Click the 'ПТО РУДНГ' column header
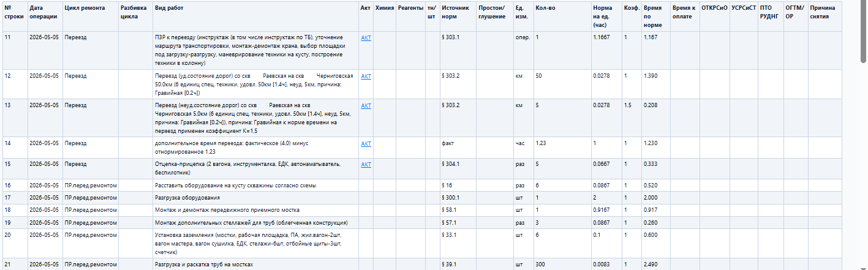The height and width of the screenshot is (270, 868). click(x=770, y=17)
